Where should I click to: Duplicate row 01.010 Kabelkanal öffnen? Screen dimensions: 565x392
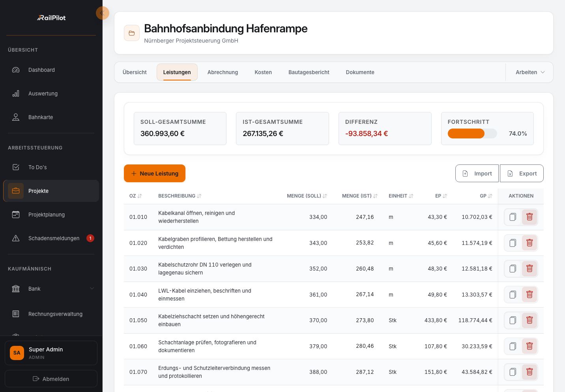[513, 217]
